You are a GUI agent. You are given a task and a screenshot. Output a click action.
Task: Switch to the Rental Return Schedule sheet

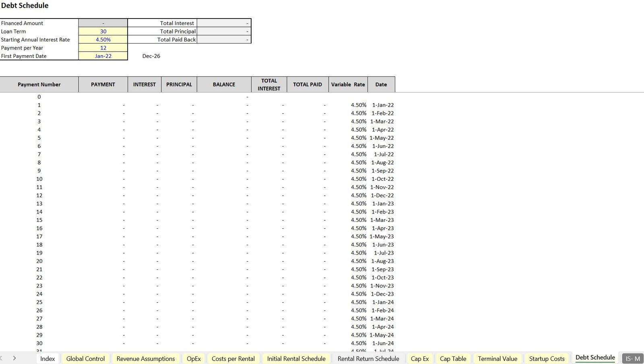pyautogui.click(x=368, y=359)
